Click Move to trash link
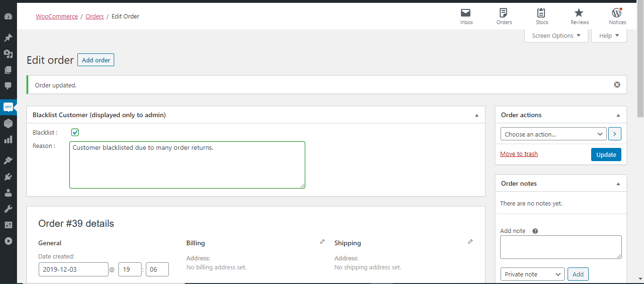Screen dimensions: 644x284 coord(519,154)
